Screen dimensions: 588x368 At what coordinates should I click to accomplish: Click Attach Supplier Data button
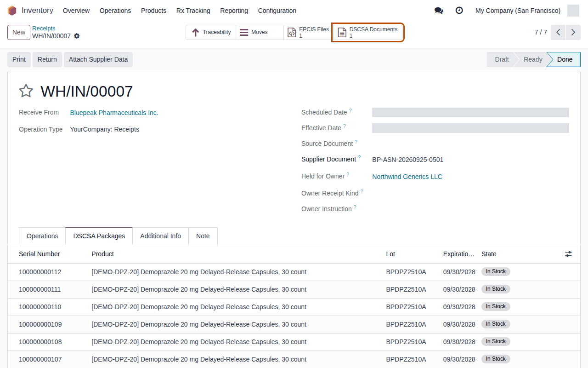98,59
